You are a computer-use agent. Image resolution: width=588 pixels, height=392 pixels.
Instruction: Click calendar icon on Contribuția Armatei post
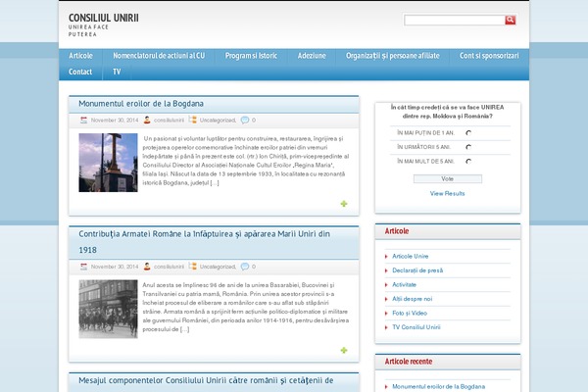[x=83, y=267]
